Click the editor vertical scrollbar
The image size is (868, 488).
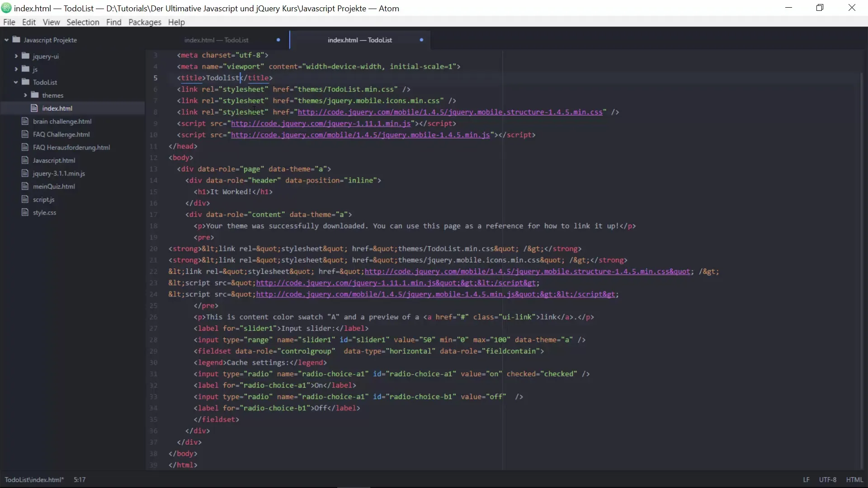(862, 271)
